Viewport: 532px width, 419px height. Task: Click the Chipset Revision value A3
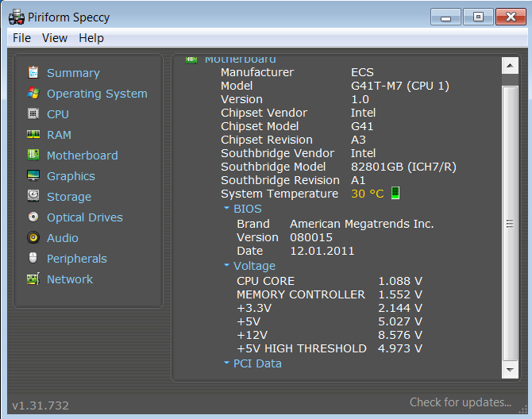[358, 140]
